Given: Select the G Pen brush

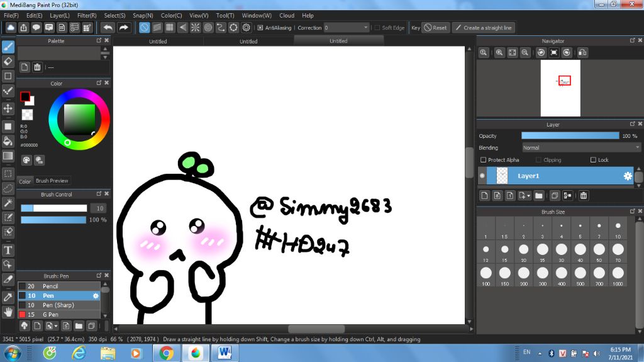Looking at the screenshot, I should pyautogui.click(x=58, y=314).
